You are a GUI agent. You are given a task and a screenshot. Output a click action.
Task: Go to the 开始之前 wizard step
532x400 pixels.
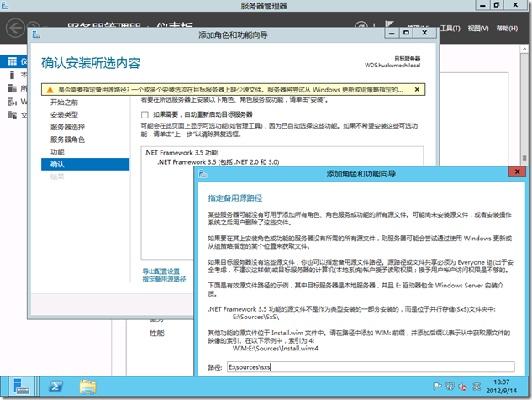tap(64, 103)
